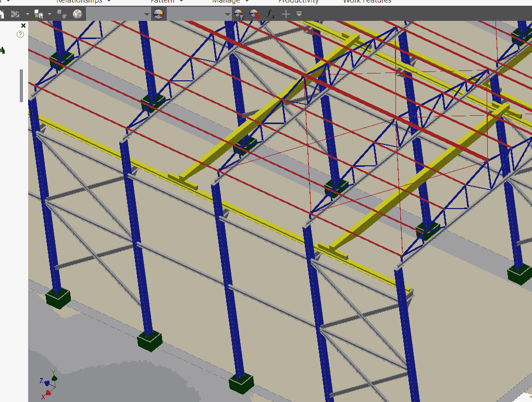Expand the customize quick access toolbar arrow
The image size is (532, 402).
point(299,14)
